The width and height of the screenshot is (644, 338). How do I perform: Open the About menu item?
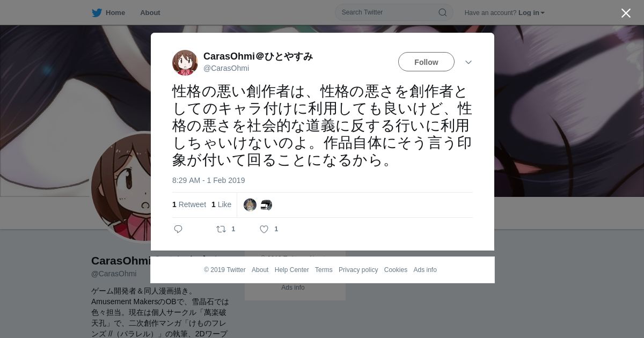150,13
